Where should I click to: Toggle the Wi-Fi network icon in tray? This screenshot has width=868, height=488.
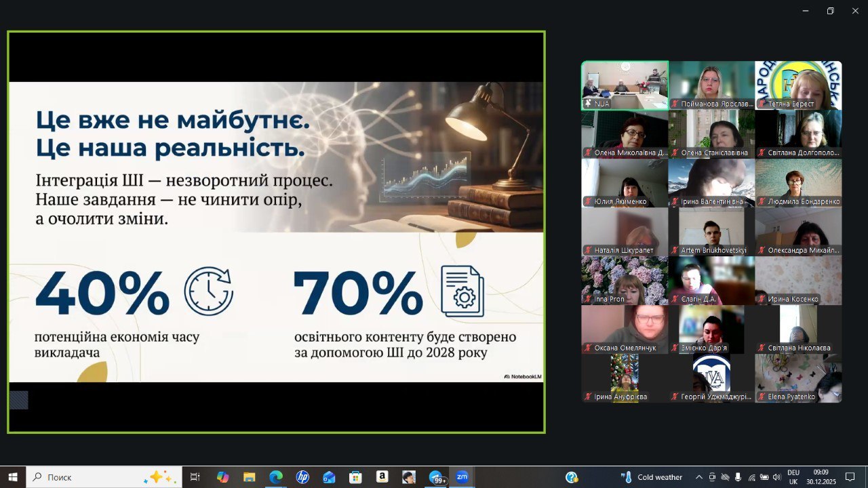[x=751, y=477]
